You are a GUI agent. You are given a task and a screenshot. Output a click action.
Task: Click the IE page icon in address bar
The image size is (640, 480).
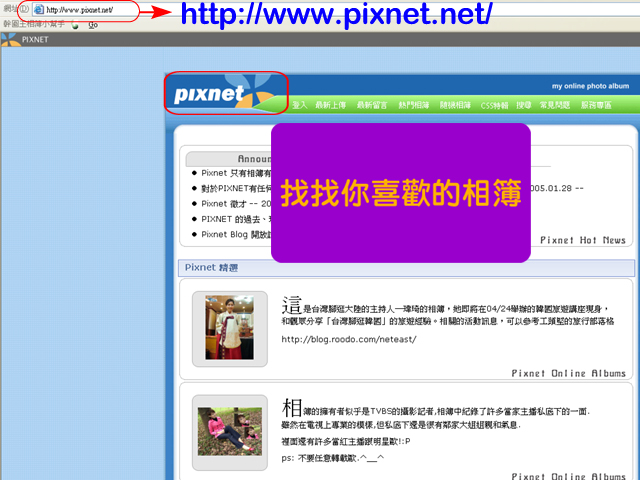(x=39, y=9)
